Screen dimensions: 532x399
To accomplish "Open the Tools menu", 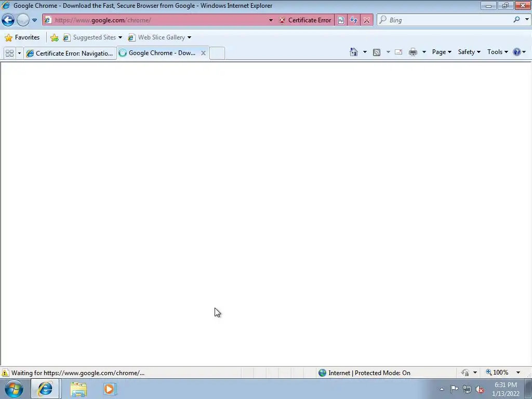I will pyautogui.click(x=498, y=52).
